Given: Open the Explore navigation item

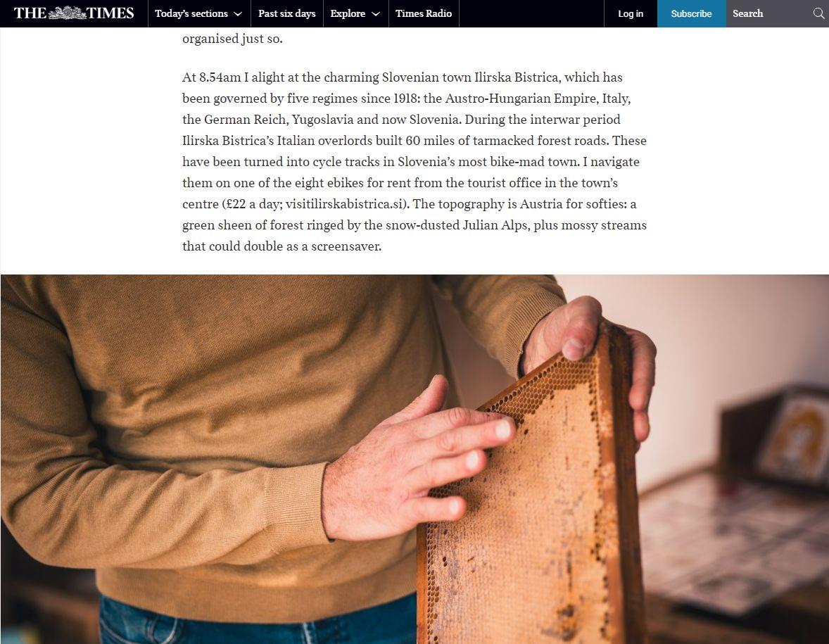Looking at the screenshot, I should 355,14.
